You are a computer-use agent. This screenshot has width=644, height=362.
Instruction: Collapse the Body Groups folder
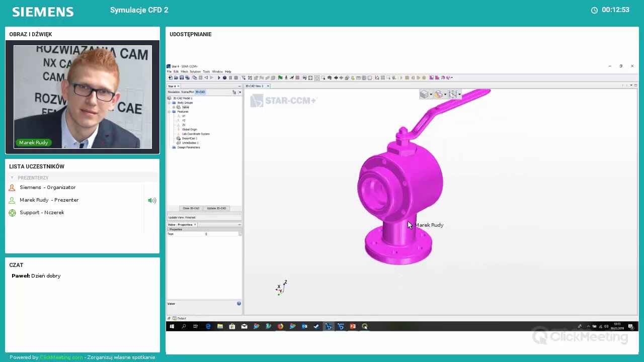tap(170, 103)
